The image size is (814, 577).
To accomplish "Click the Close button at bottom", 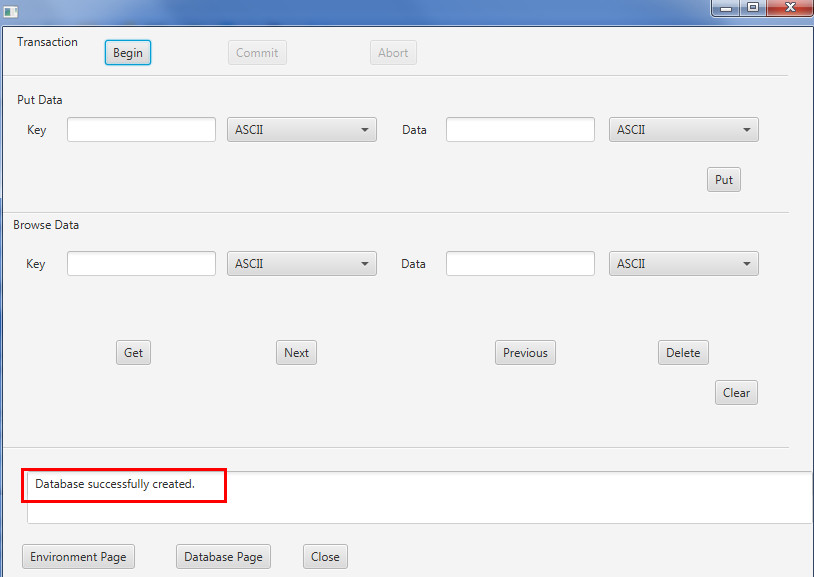I will tap(324, 556).
